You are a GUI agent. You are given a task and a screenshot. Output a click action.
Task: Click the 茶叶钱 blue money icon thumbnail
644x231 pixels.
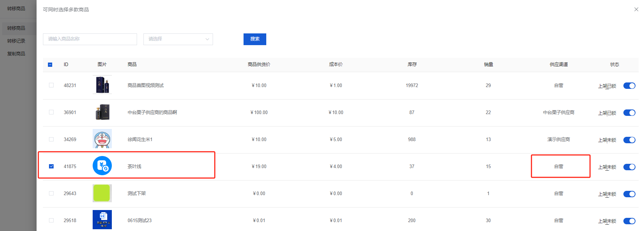click(x=102, y=166)
